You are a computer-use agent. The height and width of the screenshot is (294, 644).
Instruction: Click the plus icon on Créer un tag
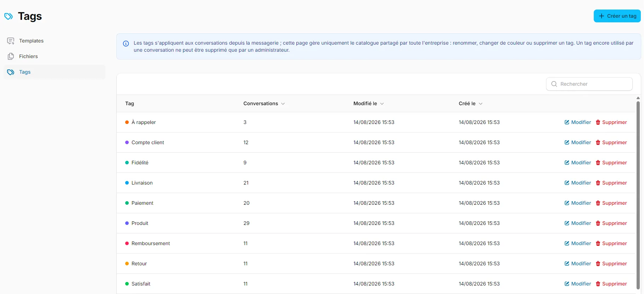point(602,16)
